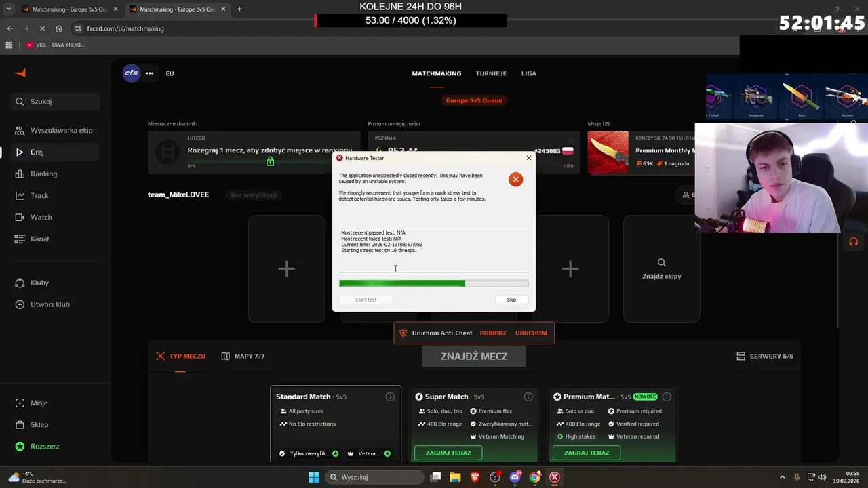Click URUCHOM in the Anti-Cheat banner
The height and width of the screenshot is (488, 868).
[531, 333]
